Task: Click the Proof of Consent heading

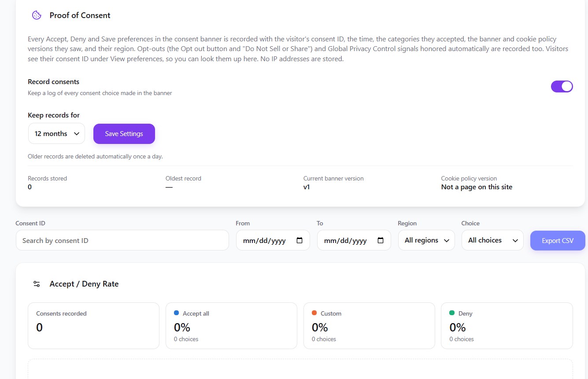Action: [x=80, y=15]
